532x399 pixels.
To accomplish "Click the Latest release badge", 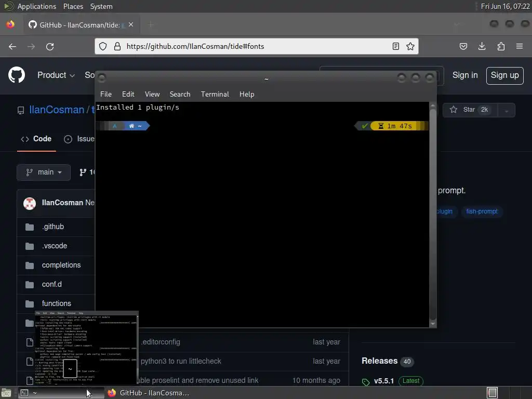I will (x=411, y=381).
